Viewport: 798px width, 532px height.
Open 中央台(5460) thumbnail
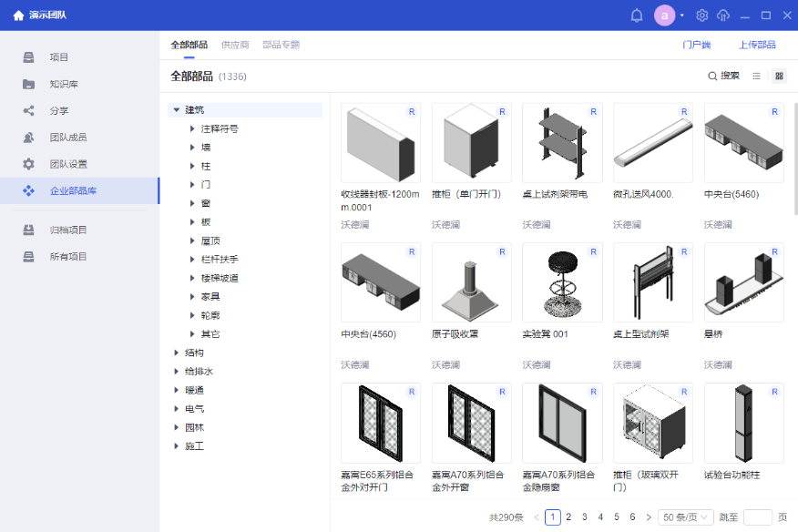[x=743, y=142]
